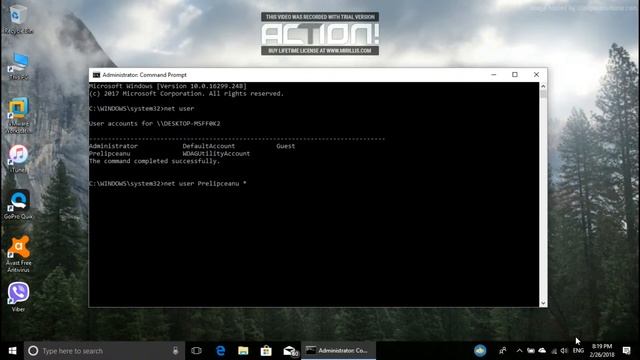Click the round blue tray application icon
The height and width of the screenshot is (360, 640).
[480, 351]
